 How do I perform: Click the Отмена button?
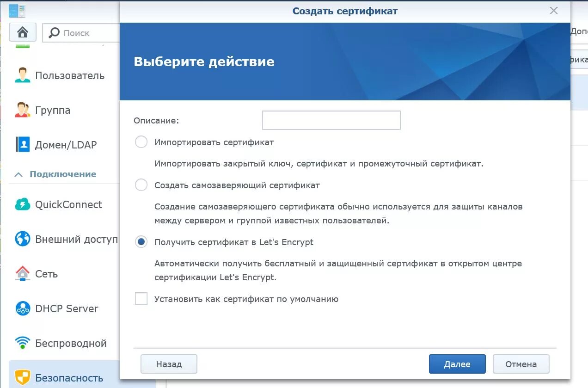pos(521,364)
